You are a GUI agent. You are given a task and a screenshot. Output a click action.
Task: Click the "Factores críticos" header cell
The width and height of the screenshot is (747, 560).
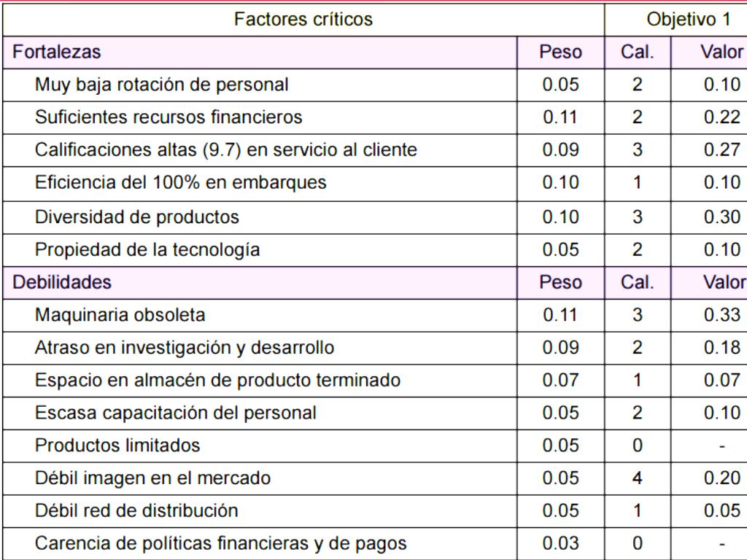tap(303, 20)
